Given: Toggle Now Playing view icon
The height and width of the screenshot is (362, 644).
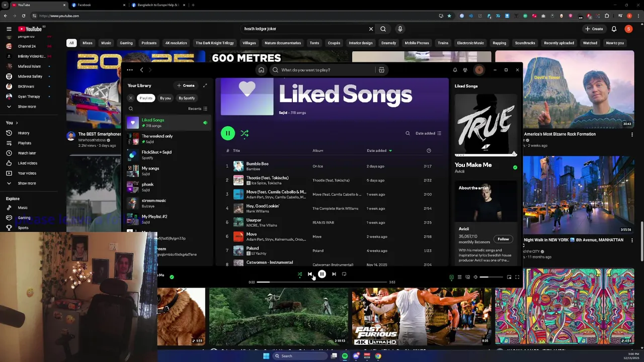Looking at the screenshot, I should [x=451, y=277].
